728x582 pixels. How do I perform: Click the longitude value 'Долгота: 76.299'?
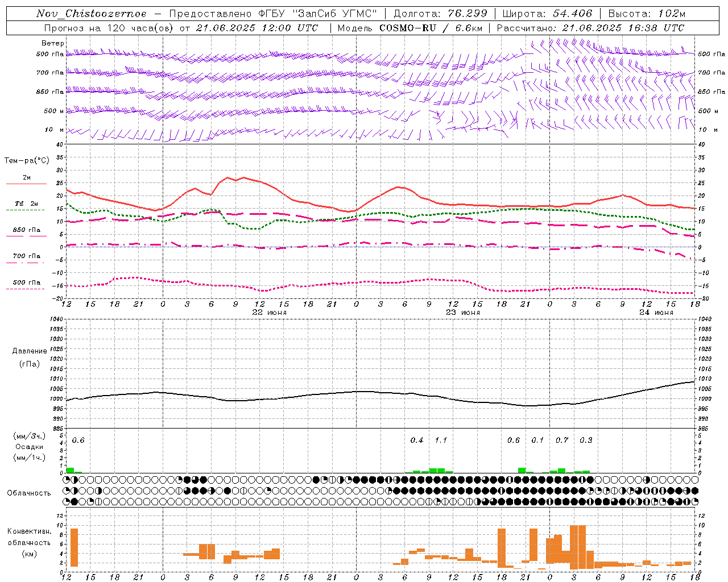pyautogui.click(x=440, y=14)
